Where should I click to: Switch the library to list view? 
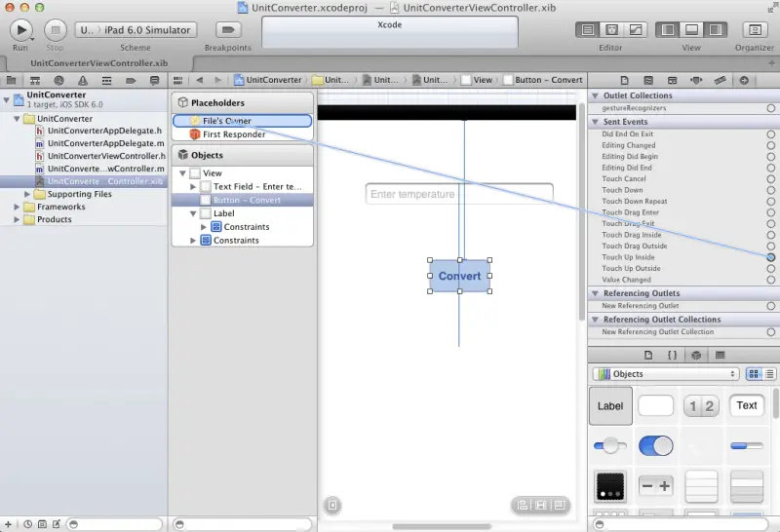coord(770,374)
